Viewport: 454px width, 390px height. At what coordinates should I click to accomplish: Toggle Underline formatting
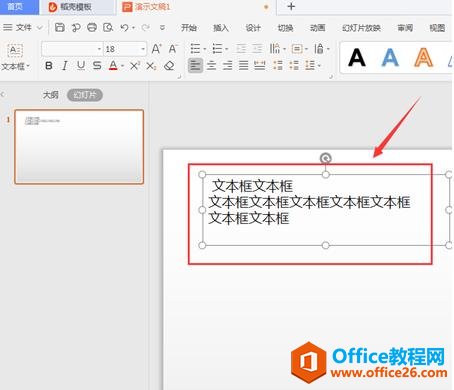(81, 66)
